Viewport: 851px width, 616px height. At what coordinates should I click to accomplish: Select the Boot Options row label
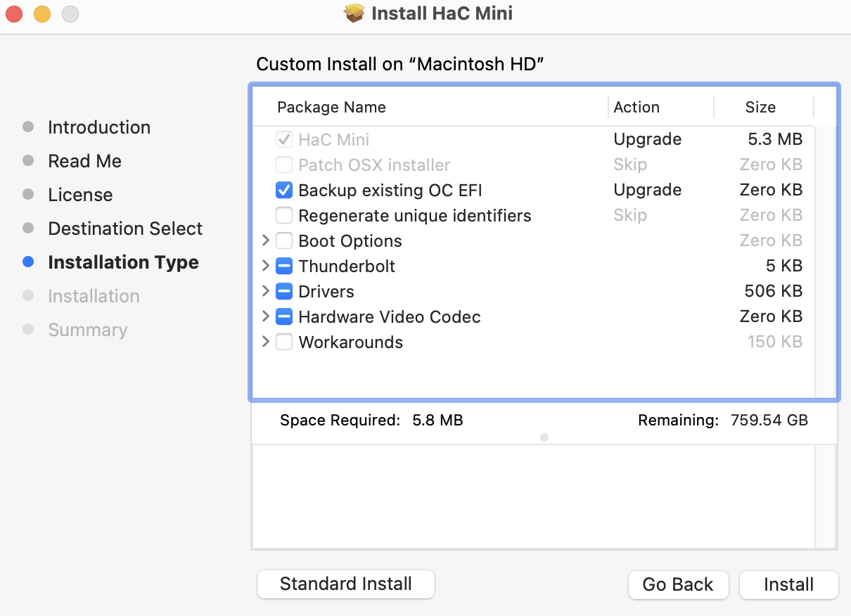coord(350,241)
